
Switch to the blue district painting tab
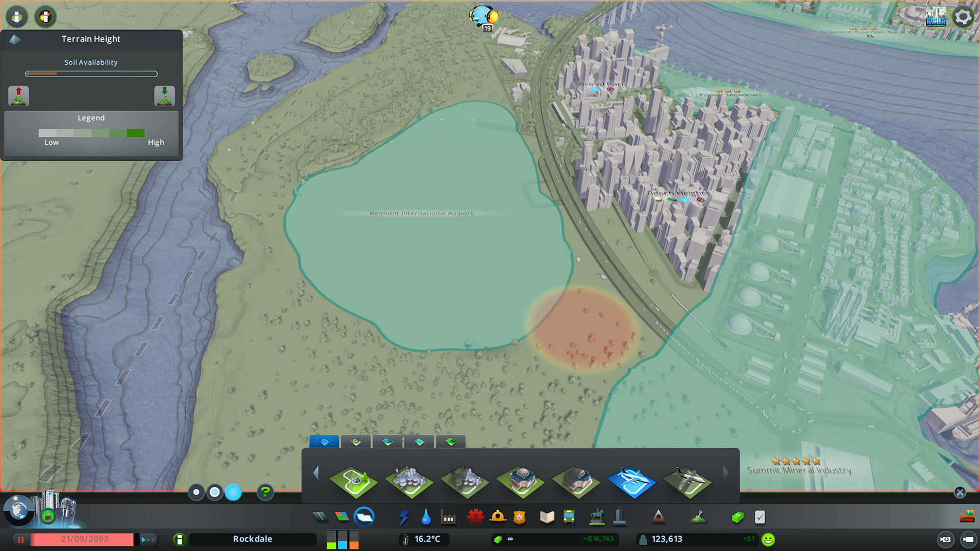click(x=324, y=441)
